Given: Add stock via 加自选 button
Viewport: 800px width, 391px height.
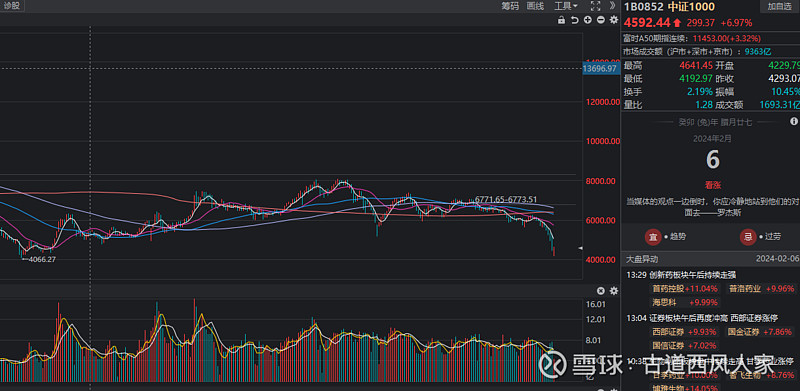Looking at the screenshot, I should tap(779, 6).
